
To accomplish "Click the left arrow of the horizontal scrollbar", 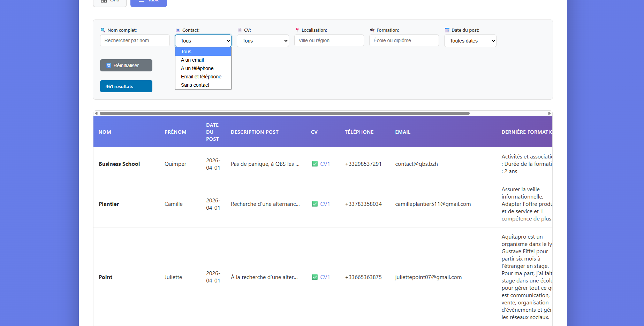I will [96, 113].
